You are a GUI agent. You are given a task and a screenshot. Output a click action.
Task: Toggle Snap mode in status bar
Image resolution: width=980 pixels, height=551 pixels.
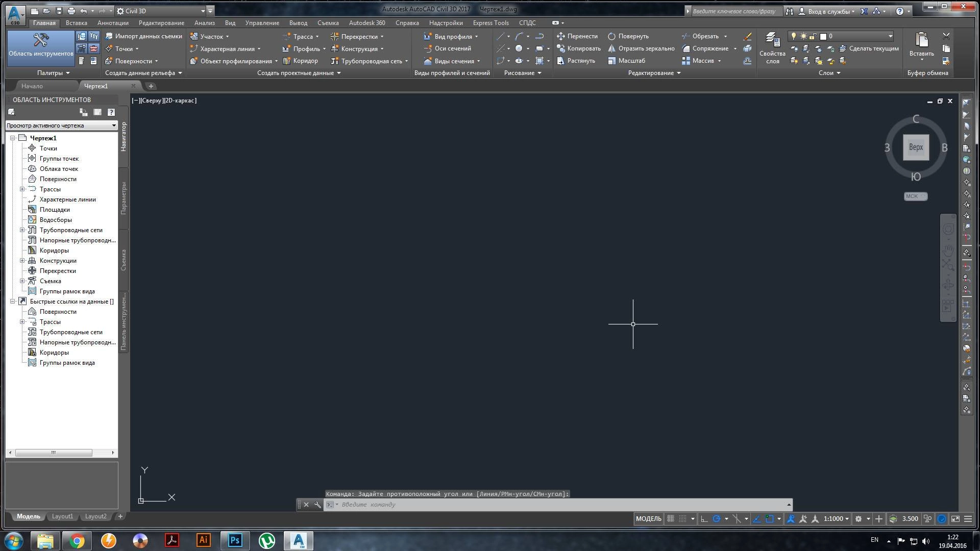pyautogui.click(x=682, y=519)
